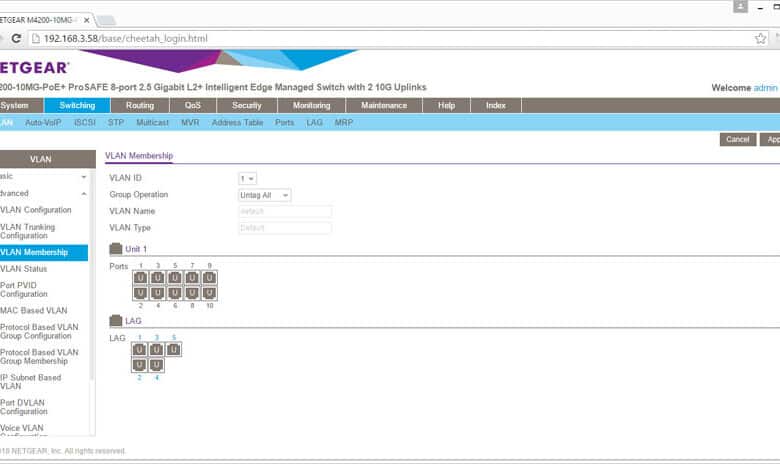780x464 pixels.
Task: Open the System main tab
Action: (x=21, y=105)
